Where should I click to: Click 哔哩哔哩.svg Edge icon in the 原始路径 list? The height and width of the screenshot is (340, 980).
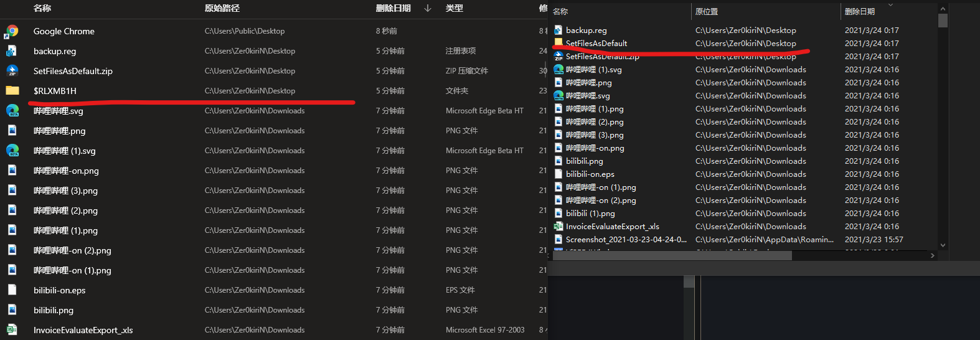click(12, 111)
